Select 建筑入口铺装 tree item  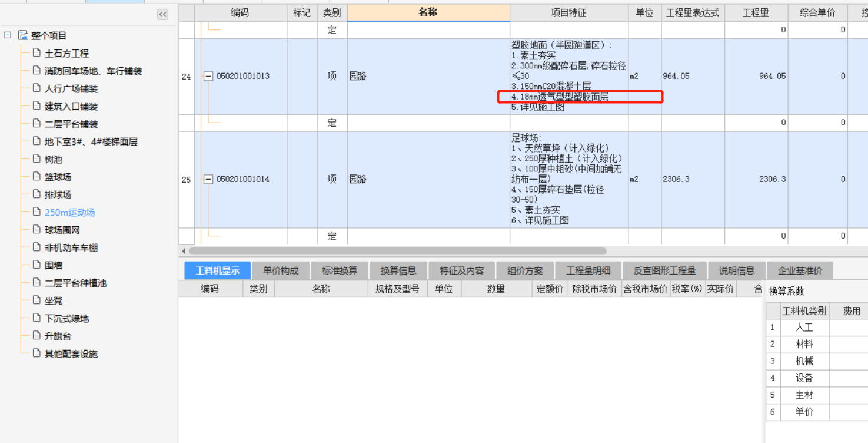click(71, 106)
